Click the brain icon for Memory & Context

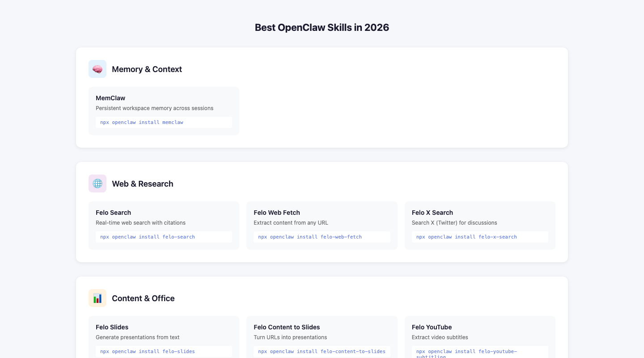pos(97,69)
